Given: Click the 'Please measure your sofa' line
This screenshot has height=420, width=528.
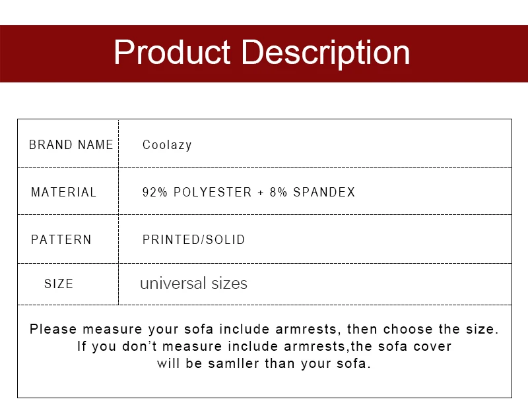Looking at the screenshot, I should click(x=264, y=329).
